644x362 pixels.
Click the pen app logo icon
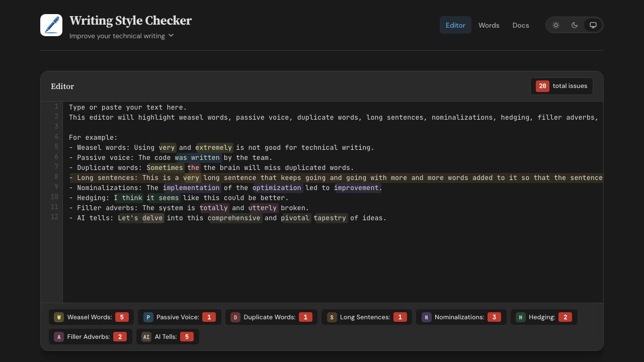point(51,25)
